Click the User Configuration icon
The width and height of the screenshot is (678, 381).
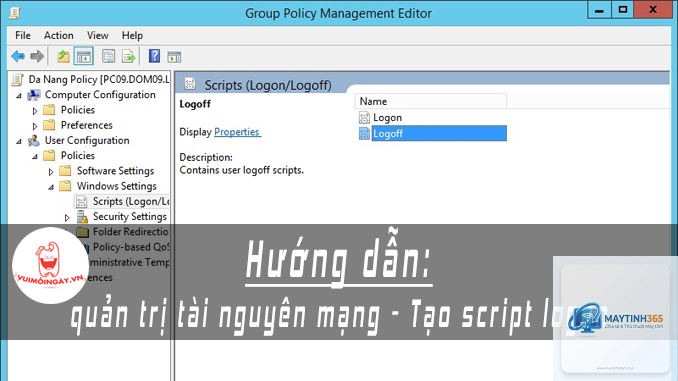[x=34, y=141]
